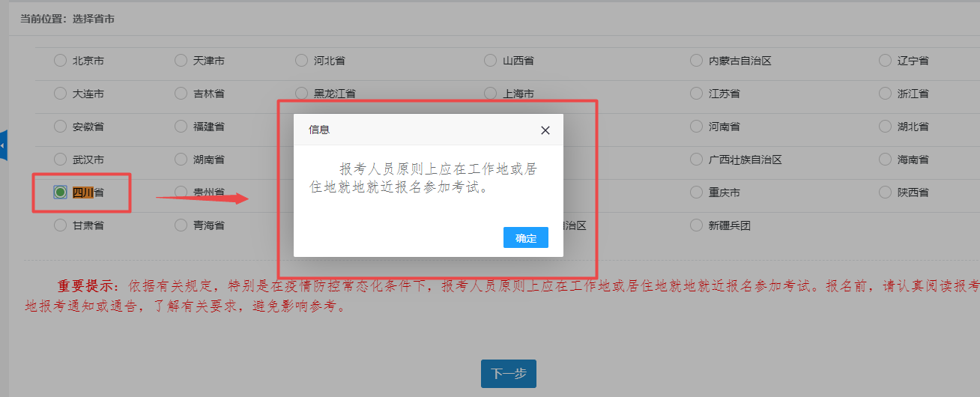Close the 信息 dialog with X
The width and height of the screenshot is (980, 397).
tap(545, 130)
